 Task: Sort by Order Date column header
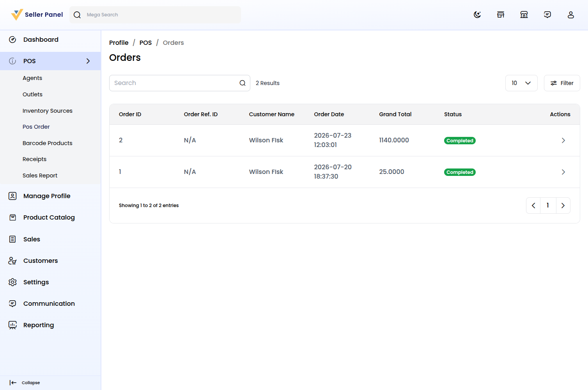coord(329,114)
